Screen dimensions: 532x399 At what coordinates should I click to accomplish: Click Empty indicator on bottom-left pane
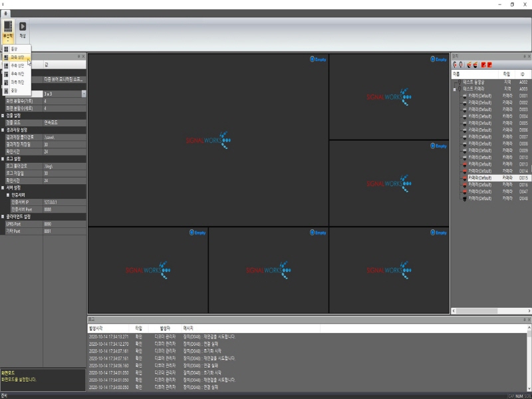pos(198,233)
